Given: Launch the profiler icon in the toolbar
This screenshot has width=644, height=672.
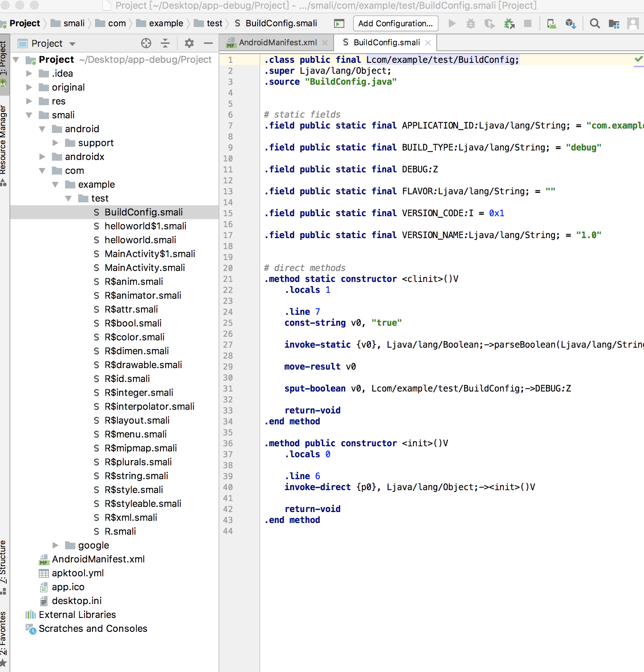Looking at the screenshot, I should pos(509,23).
